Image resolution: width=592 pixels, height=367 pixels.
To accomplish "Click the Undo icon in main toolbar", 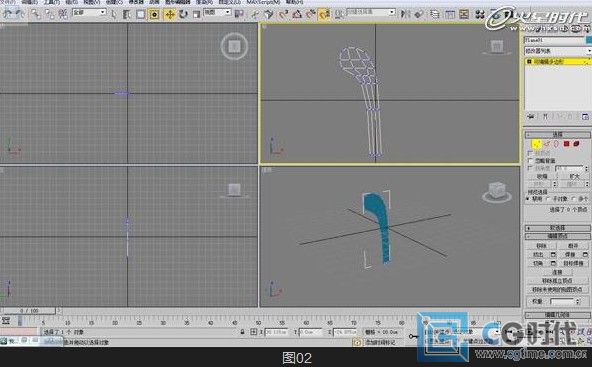I will 7,14.
